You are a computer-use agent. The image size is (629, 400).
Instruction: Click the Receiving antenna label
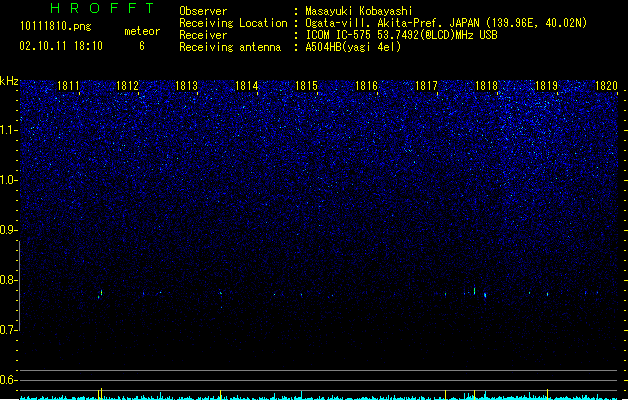click(x=230, y=47)
